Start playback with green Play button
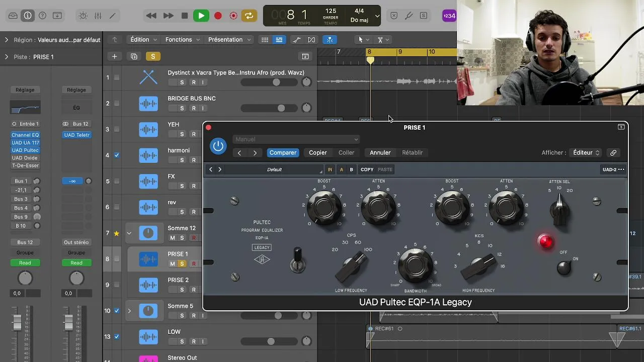 (201, 16)
